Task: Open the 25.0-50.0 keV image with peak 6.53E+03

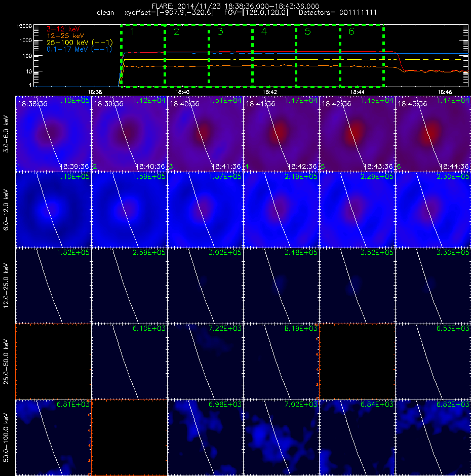Action: 433,362
